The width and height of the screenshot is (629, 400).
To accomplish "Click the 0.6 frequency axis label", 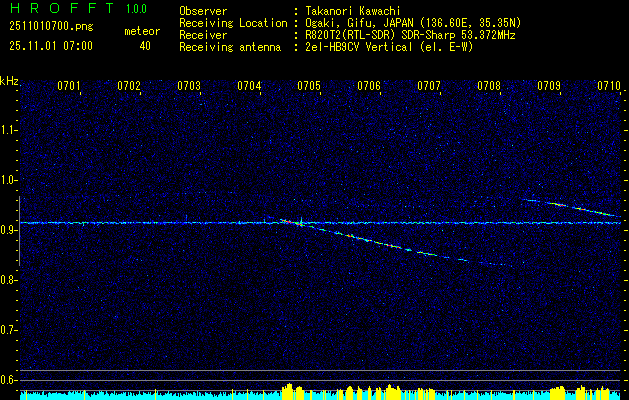I will click(x=9, y=380).
